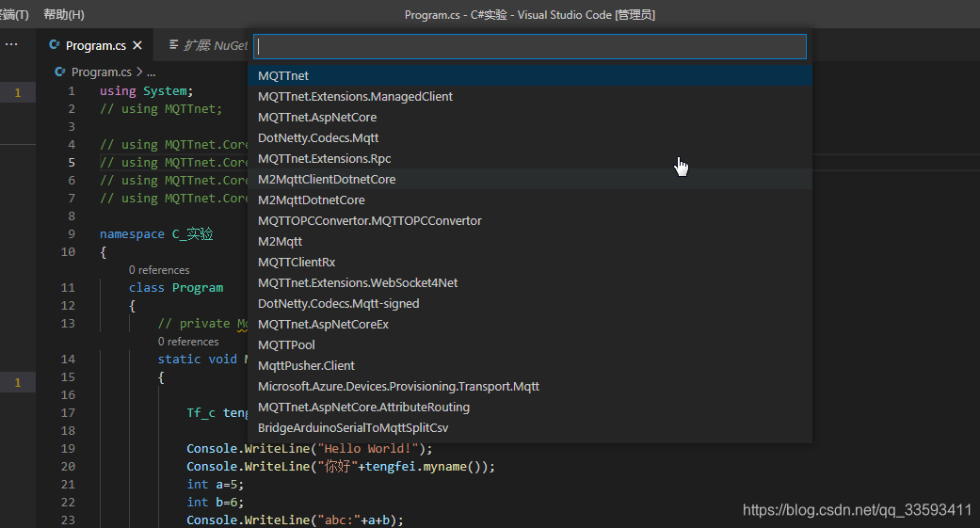Screen dimensions: 980x528
Task: Switch to the Program.cs tab
Action: click(x=96, y=45)
